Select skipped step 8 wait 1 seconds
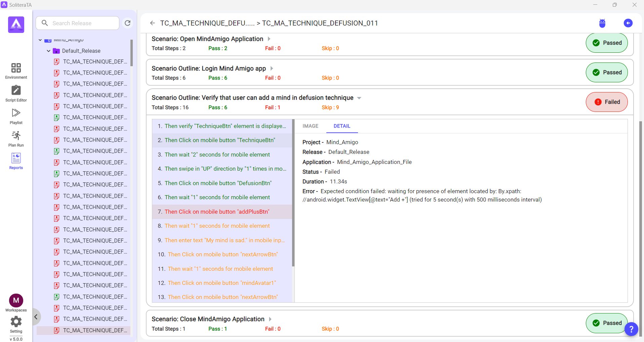Image resolution: width=644 pixels, height=342 pixels. tap(222, 226)
